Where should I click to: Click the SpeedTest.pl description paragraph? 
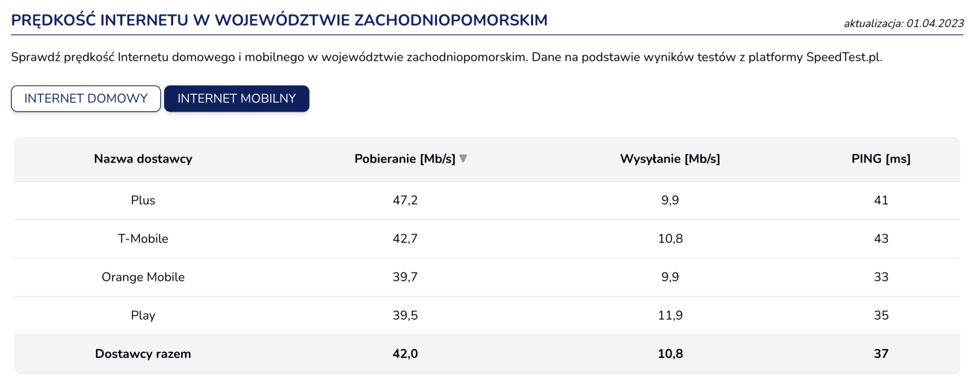[x=446, y=57]
